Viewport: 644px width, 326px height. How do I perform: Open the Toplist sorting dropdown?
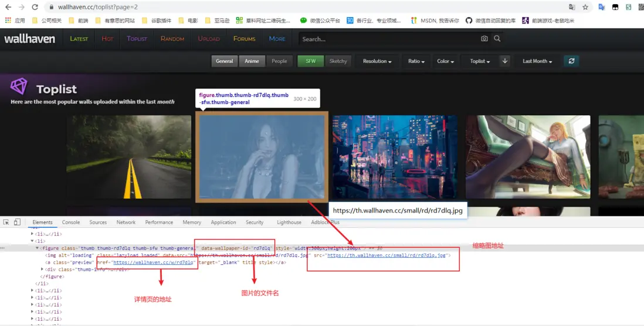pyautogui.click(x=480, y=61)
